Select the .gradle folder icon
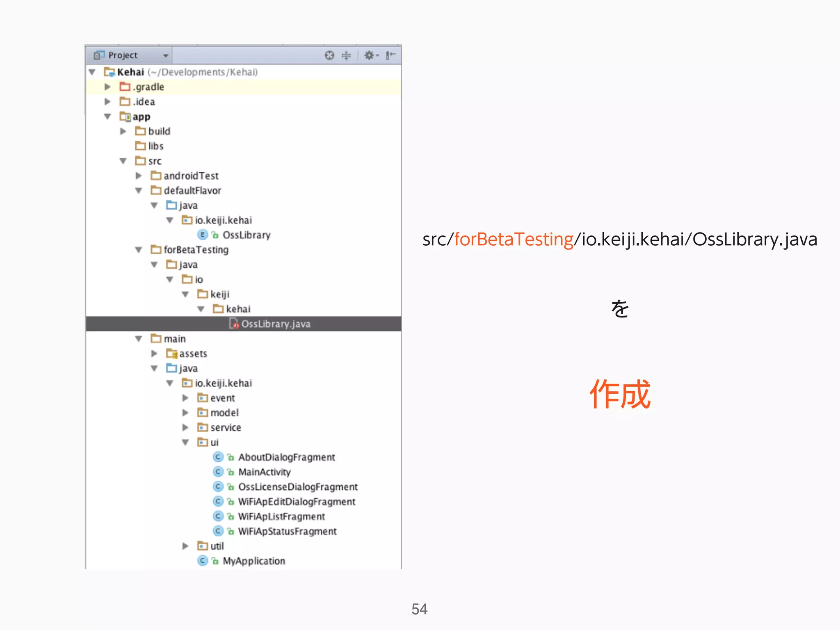Screen dimensions: 840x630 [x=125, y=87]
